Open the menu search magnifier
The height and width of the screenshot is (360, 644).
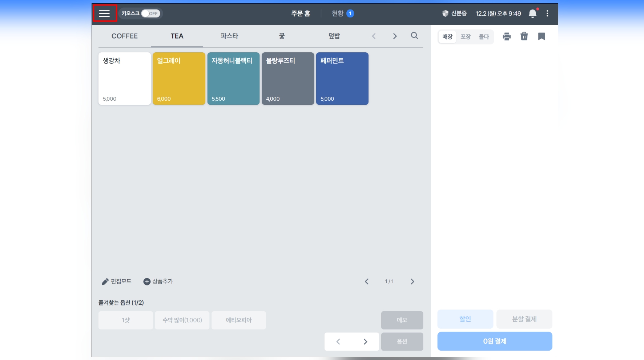tap(414, 36)
